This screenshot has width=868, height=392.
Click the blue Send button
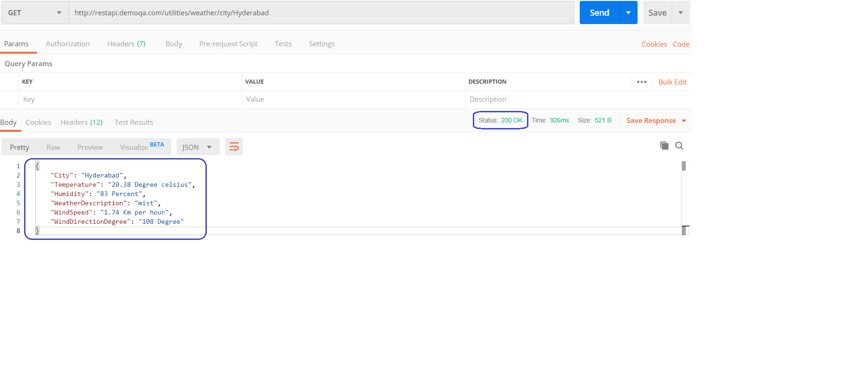tap(600, 12)
